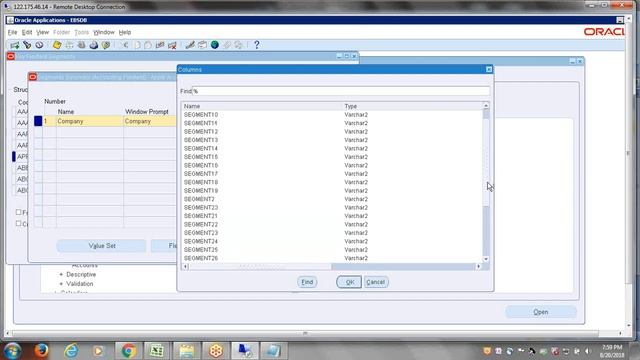The width and height of the screenshot is (640, 360).
Task: Open Firefox from the taskbar
Action: (x=41, y=350)
